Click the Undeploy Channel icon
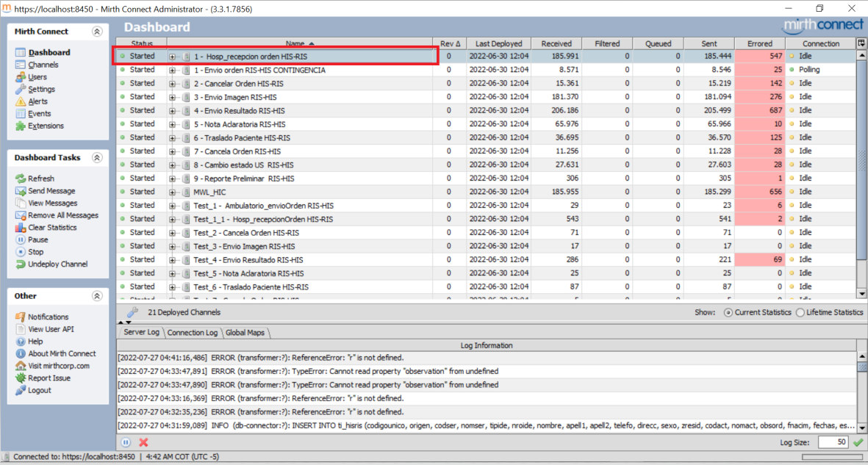The image size is (868, 465). click(x=21, y=264)
